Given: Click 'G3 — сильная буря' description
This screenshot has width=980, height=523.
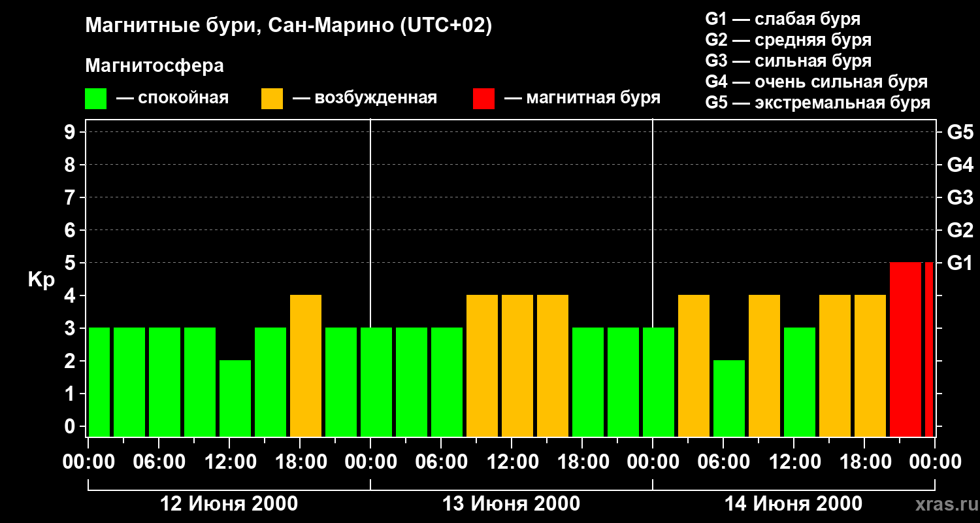Looking at the screenshot, I should [x=788, y=60].
